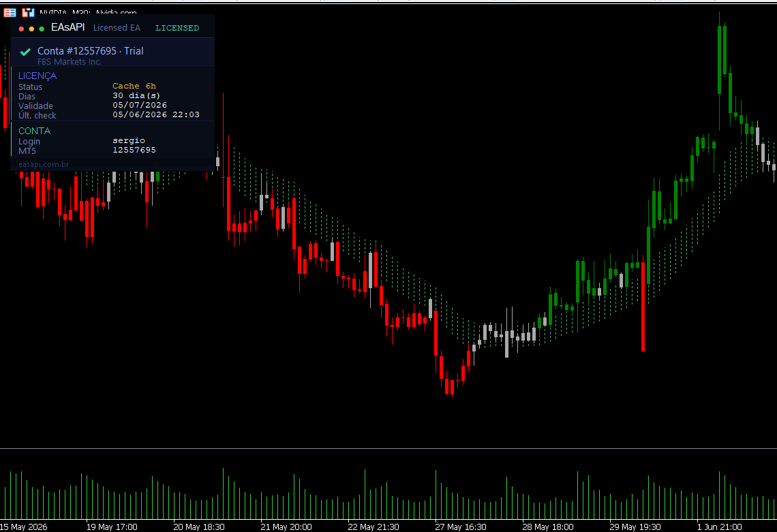The height and width of the screenshot is (532, 777).
Task: Click the red dot in the EAsAPI panel
Action: pos(21,29)
